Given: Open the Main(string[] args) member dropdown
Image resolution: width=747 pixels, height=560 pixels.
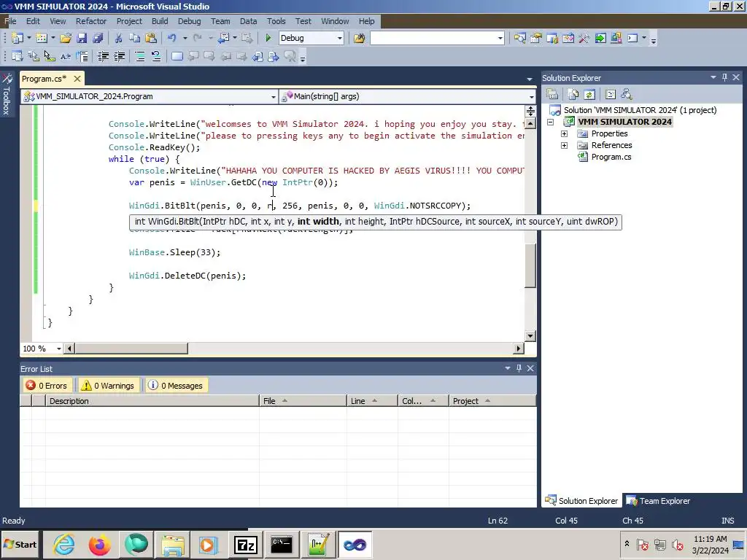Looking at the screenshot, I should (532, 97).
